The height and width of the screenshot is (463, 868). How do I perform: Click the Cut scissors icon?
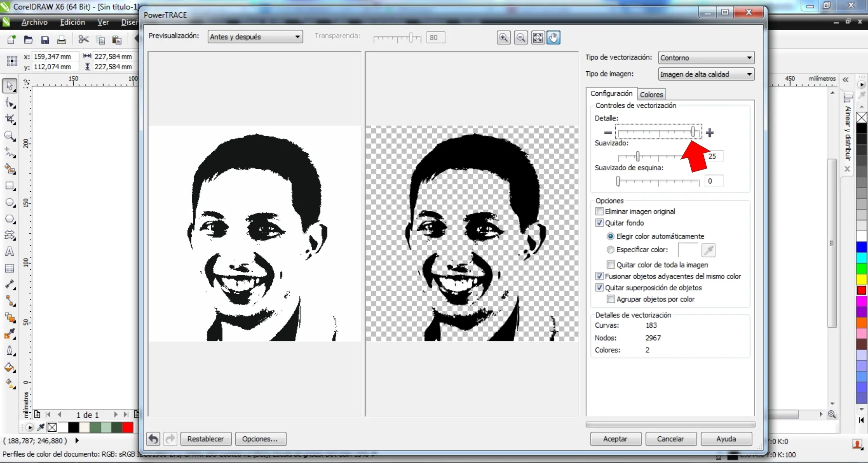(83, 40)
